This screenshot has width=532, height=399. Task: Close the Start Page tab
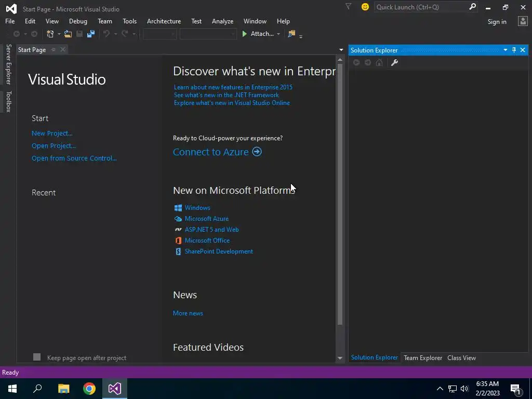(x=62, y=49)
